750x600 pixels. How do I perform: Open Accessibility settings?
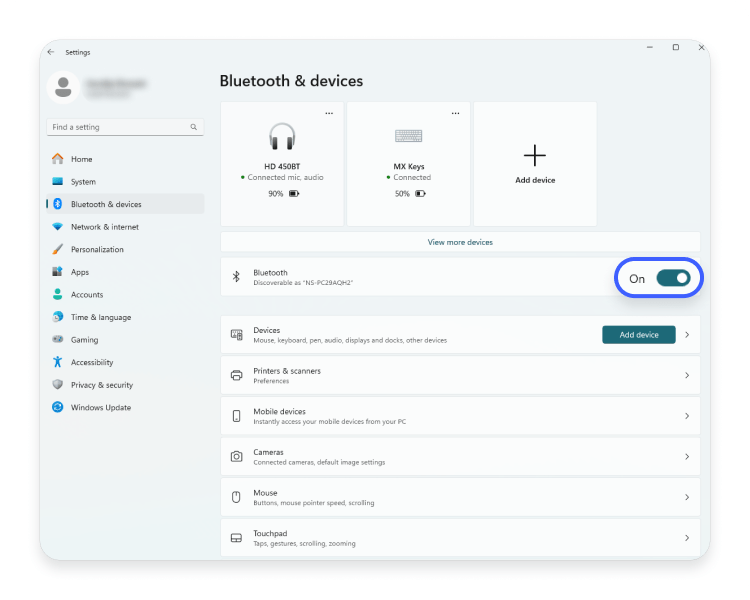(x=125, y=362)
